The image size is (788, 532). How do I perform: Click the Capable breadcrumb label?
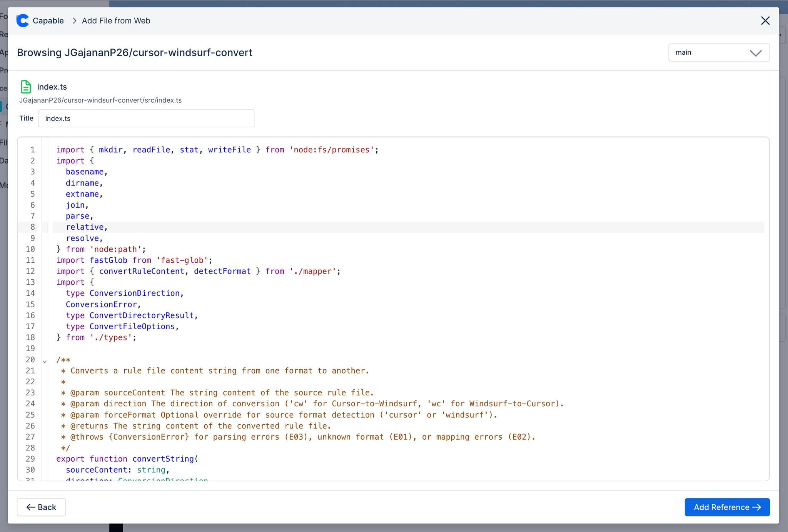click(x=48, y=21)
